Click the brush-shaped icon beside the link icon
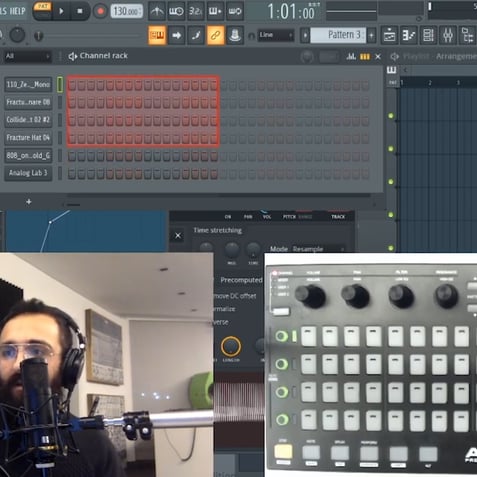Screen dimensions: 477x477 pyautogui.click(x=196, y=35)
